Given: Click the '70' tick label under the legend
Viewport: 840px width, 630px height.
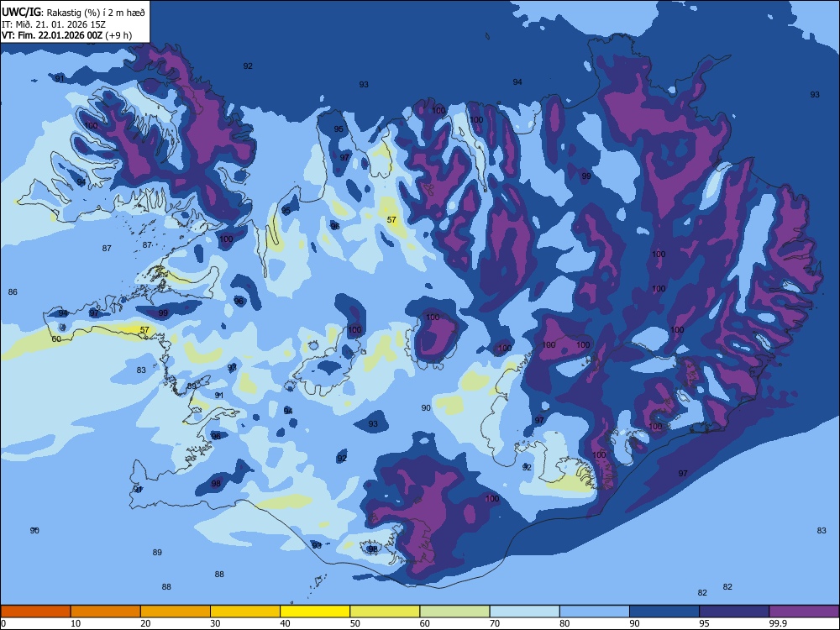Looking at the screenshot, I should 495,623.
